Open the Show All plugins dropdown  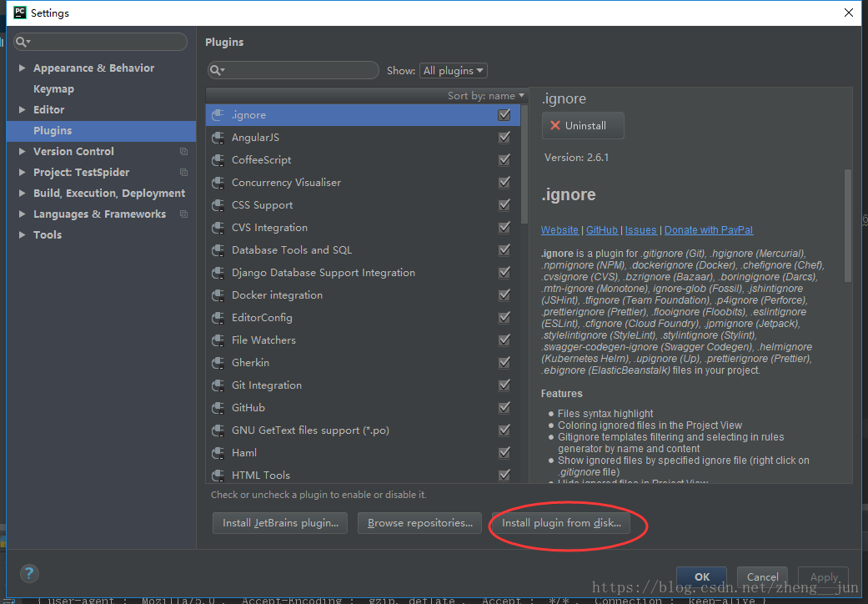tap(454, 70)
